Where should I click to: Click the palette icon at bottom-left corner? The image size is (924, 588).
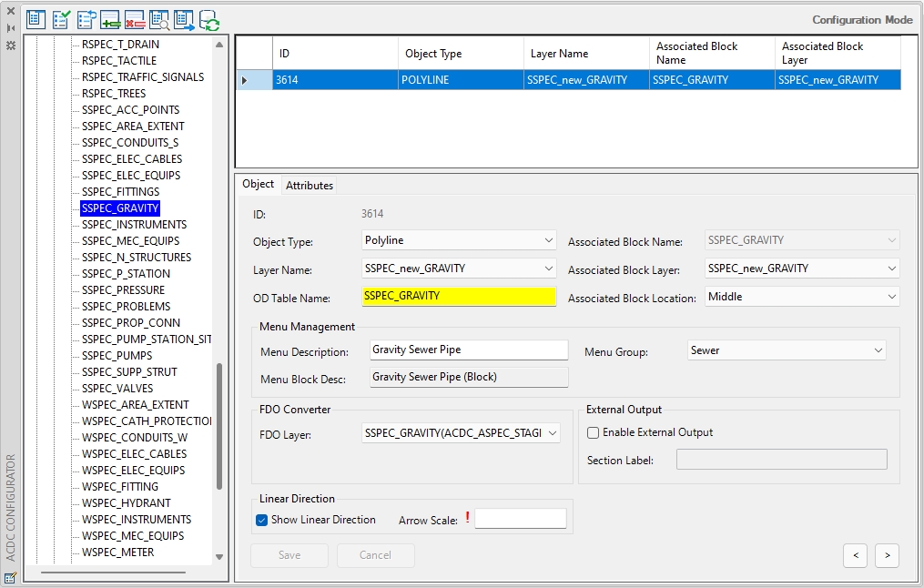click(x=10, y=577)
